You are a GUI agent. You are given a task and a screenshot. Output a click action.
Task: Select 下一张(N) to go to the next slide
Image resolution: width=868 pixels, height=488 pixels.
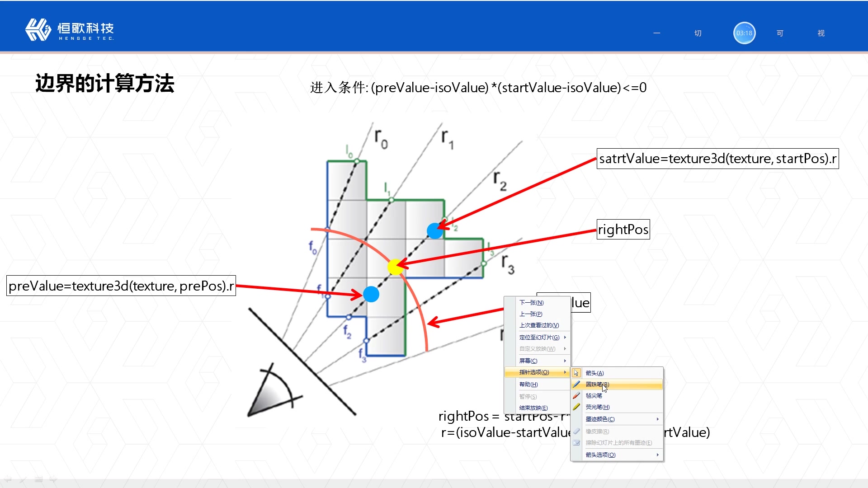point(538,303)
